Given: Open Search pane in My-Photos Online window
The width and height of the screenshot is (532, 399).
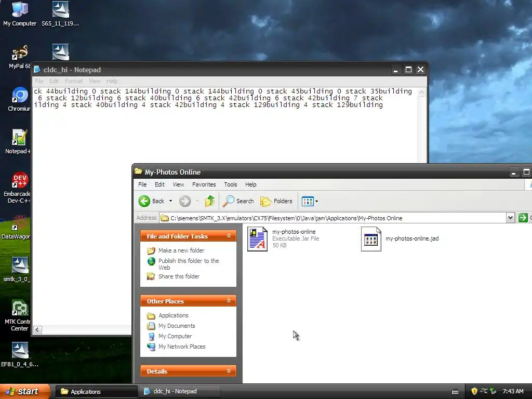Looking at the screenshot, I should 238,201.
